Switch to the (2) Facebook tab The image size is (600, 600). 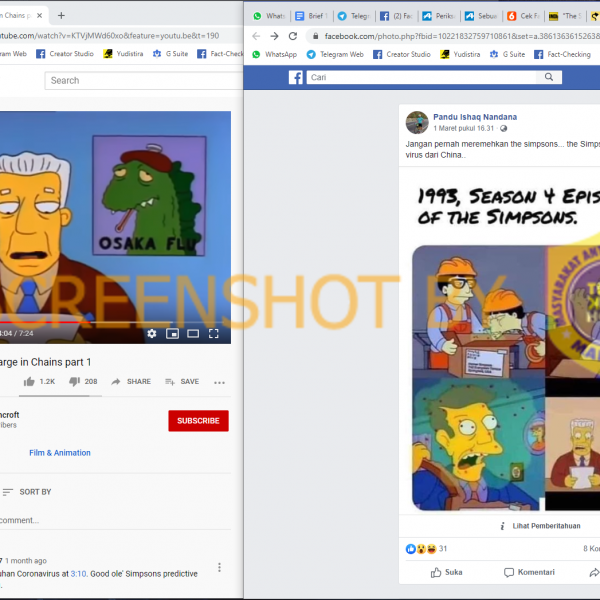pyautogui.click(x=397, y=16)
